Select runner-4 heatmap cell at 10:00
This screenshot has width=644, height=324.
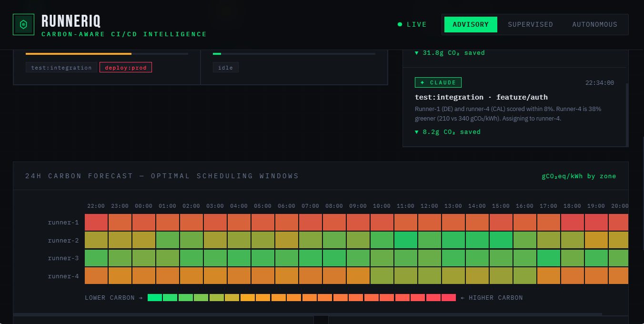(382, 276)
